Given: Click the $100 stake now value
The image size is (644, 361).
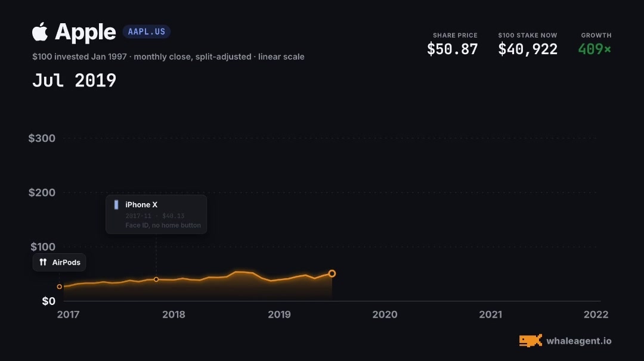Looking at the screenshot, I should point(528,49).
